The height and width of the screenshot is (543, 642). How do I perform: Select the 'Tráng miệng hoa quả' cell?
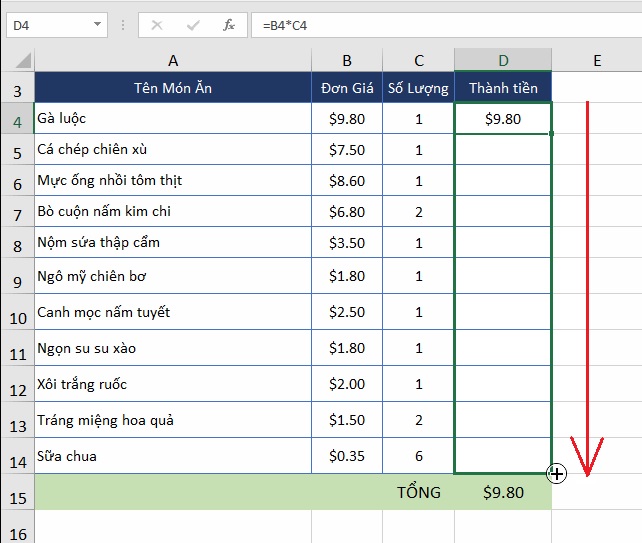[173, 420]
